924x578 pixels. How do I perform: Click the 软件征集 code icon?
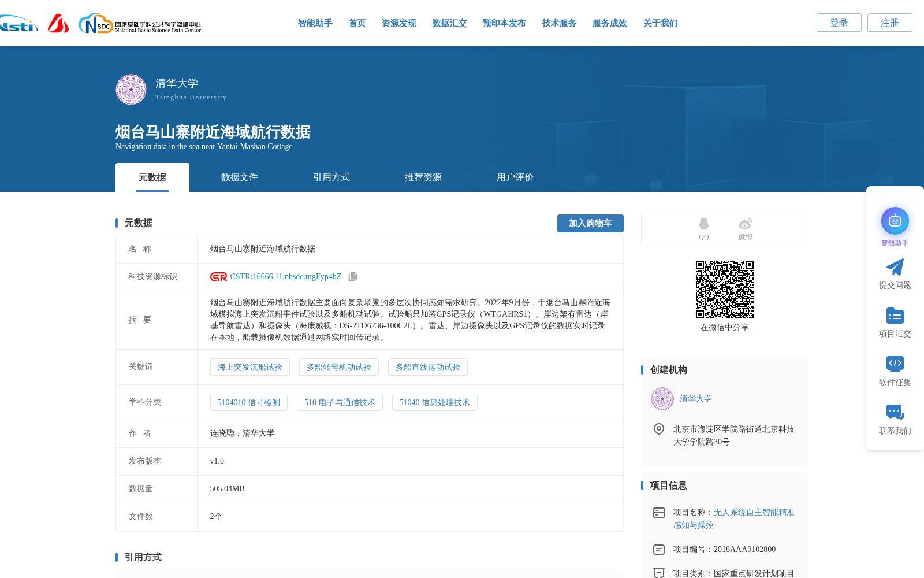coord(895,364)
